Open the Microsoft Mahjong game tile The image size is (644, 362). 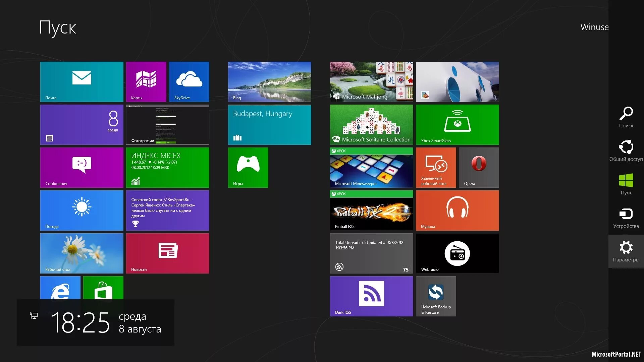pos(371,81)
